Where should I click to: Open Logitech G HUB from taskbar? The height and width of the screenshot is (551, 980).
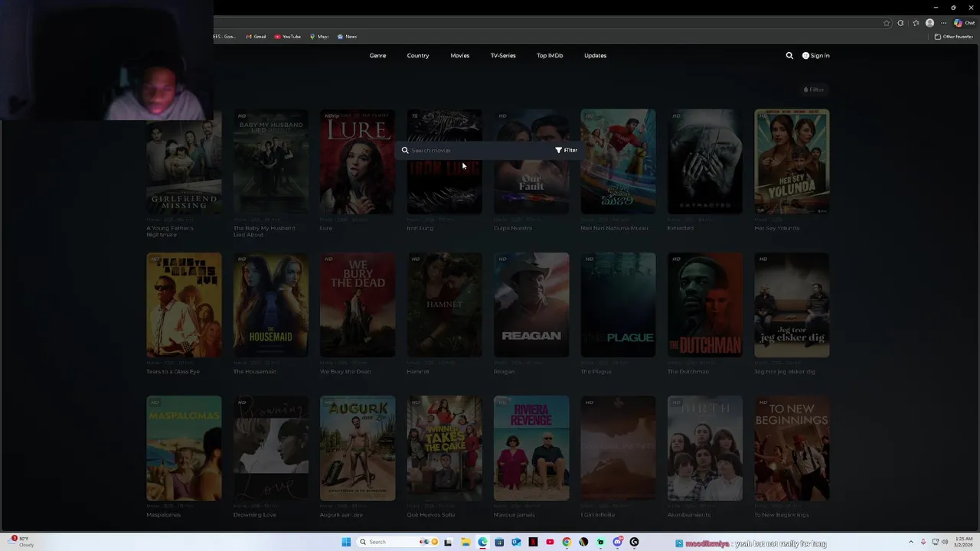coord(634,542)
